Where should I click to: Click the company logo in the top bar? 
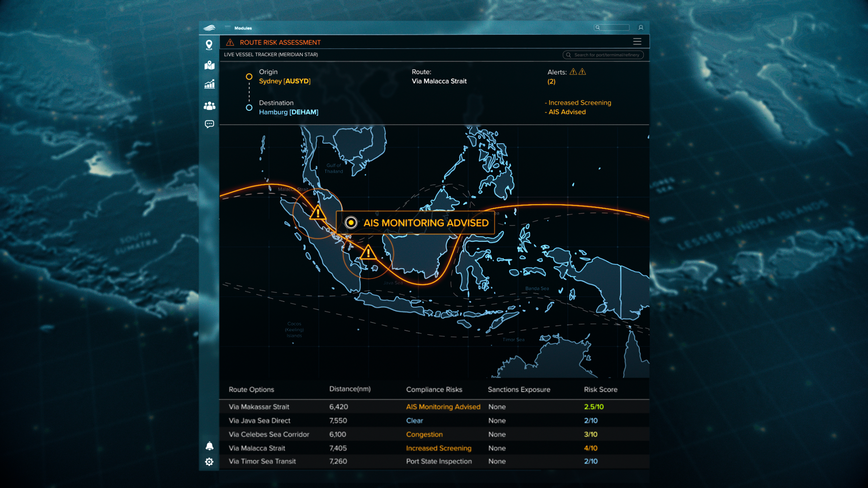coord(208,28)
